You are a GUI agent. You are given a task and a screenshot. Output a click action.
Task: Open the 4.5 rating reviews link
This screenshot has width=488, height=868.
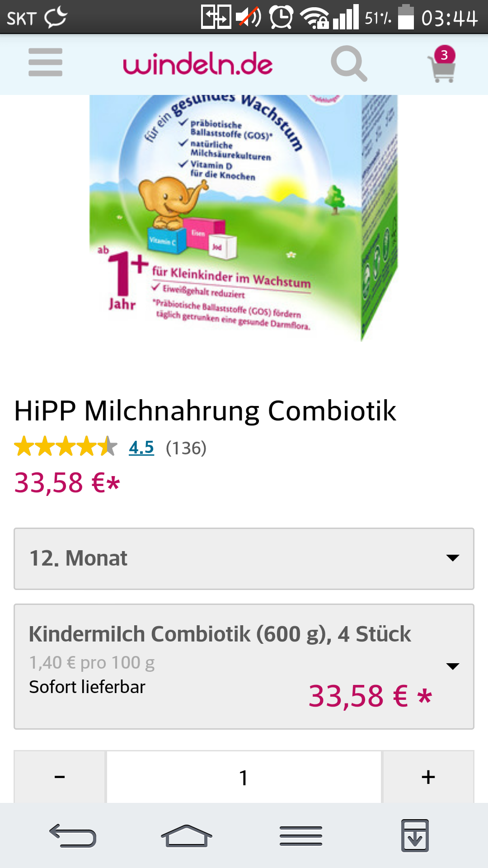141,448
